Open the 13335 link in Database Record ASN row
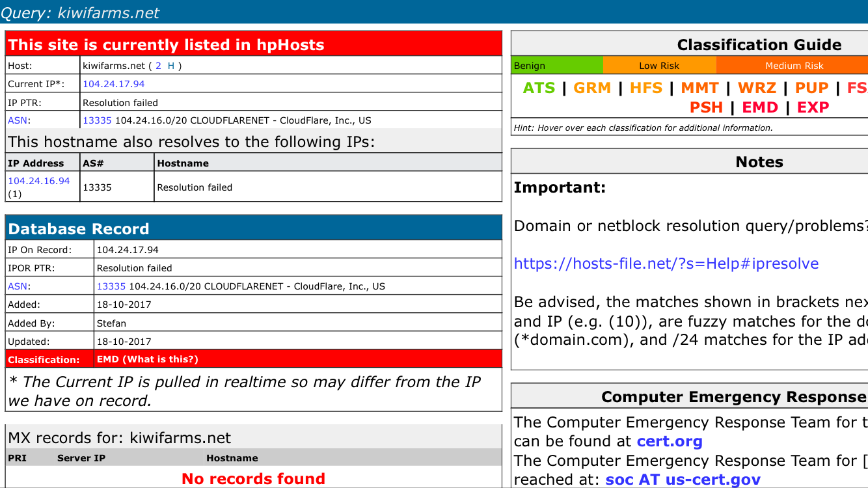Image resolution: width=868 pixels, height=488 pixels. 111,286
